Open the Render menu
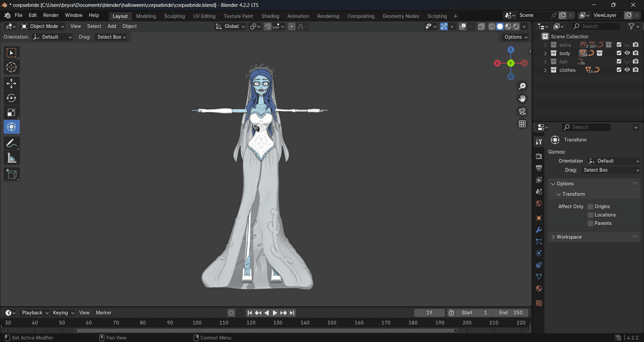Image resolution: width=644 pixels, height=342 pixels. [51, 16]
